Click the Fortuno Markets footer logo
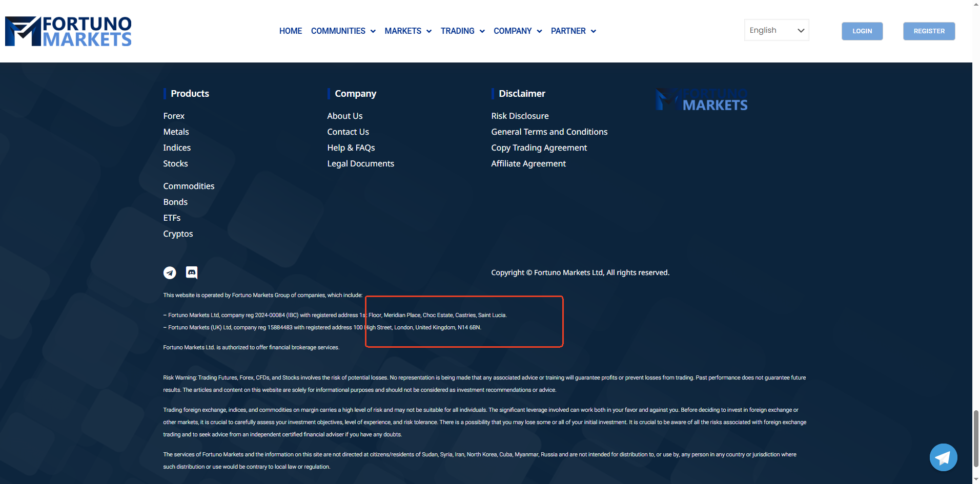980x484 pixels. pos(702,100)
